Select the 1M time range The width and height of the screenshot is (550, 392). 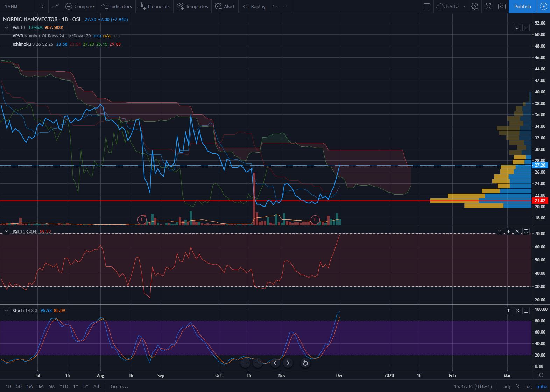30,386
